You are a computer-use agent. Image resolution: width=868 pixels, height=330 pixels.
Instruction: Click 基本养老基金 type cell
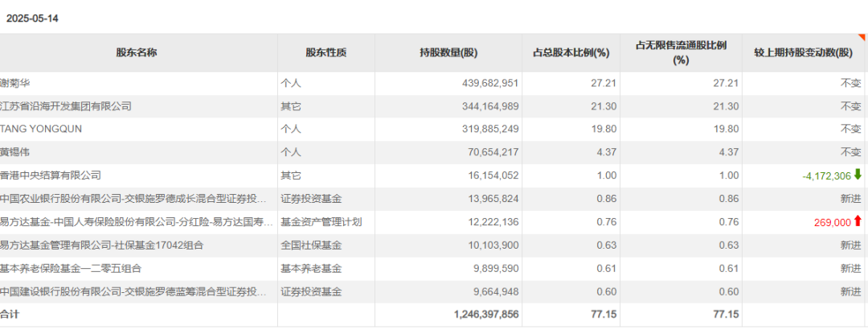coord(311,269)
